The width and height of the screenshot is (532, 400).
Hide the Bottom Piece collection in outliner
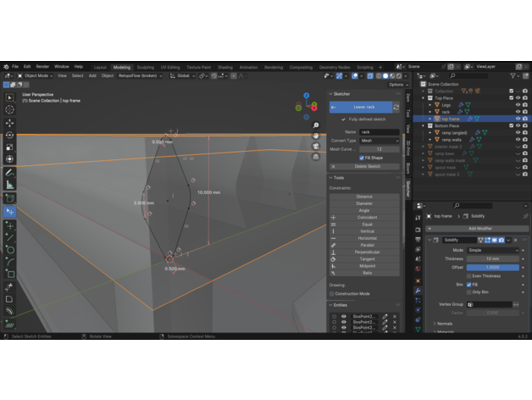point(518,126)
